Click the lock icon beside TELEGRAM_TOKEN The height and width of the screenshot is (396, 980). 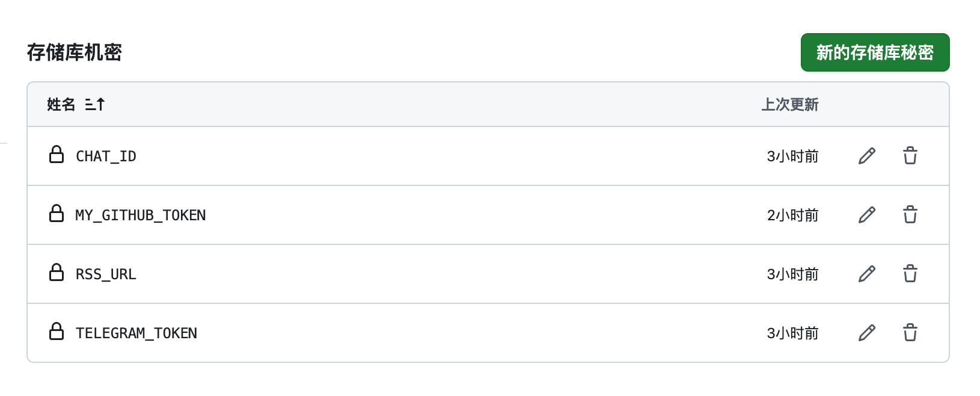57,332
